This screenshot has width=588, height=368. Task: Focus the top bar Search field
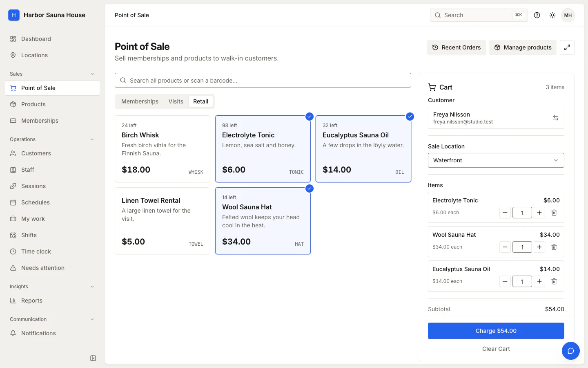coord(479,15)
